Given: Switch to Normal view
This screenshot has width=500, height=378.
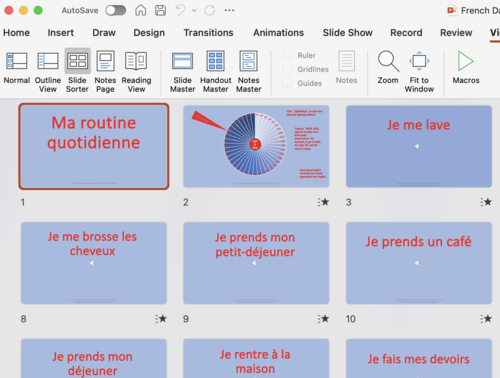Looking at the screenshot, I should pyautogui.click(x=17, y=67).
